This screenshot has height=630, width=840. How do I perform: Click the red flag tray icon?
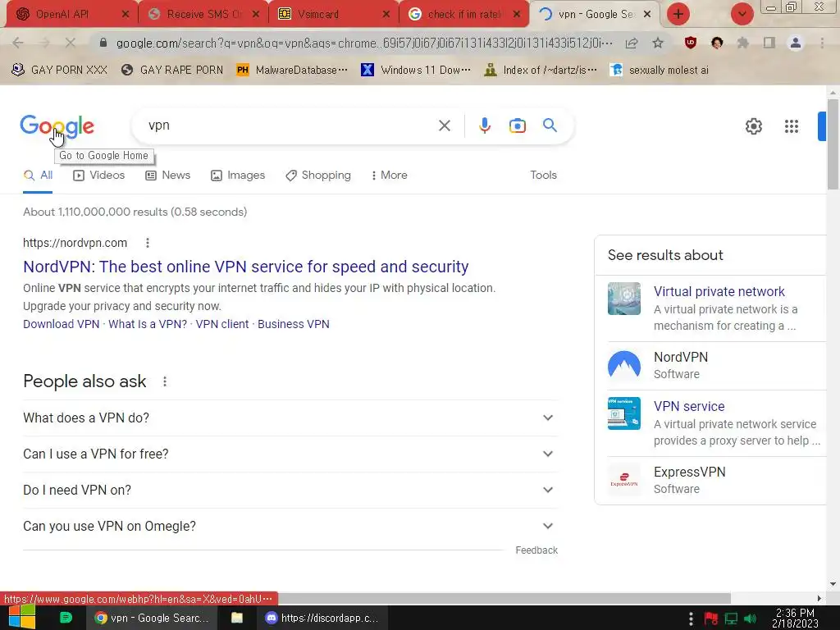click(x=711, y=619)
